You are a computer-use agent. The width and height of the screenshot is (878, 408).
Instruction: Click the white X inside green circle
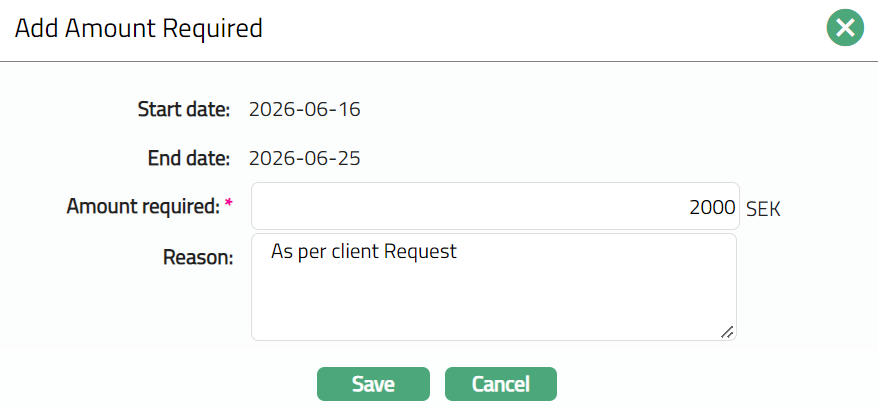pyautogui.click(x=845, y=28)
